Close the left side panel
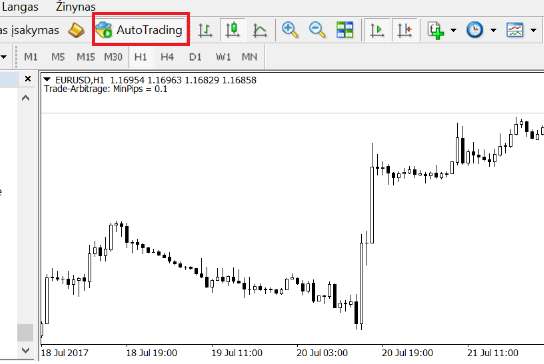The width and height of the screenshot is (544, 364). (x=28, y=79)
